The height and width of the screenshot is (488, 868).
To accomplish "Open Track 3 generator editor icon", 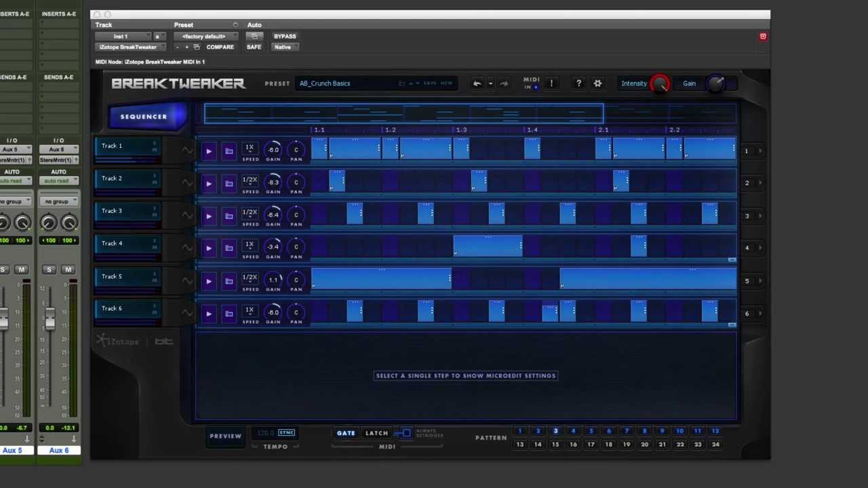I will pyautogui.click(x=229, y=216).
